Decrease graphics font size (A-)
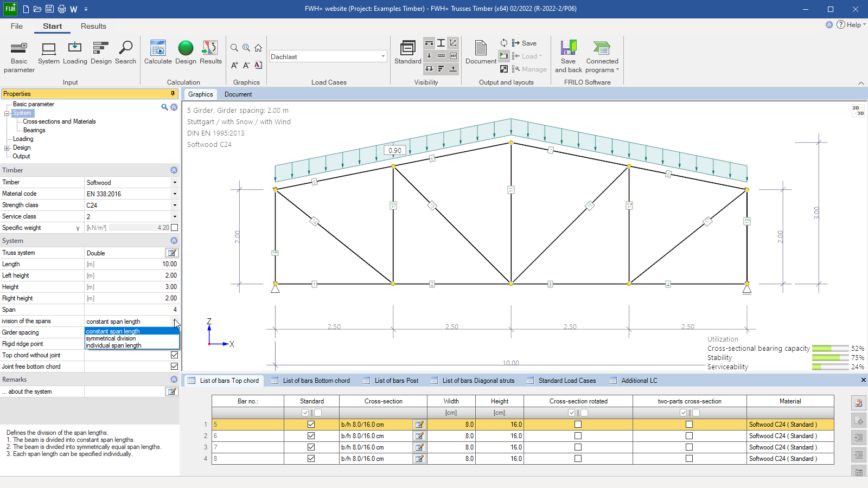Screen dimensions: 868x488 (246, 65)
